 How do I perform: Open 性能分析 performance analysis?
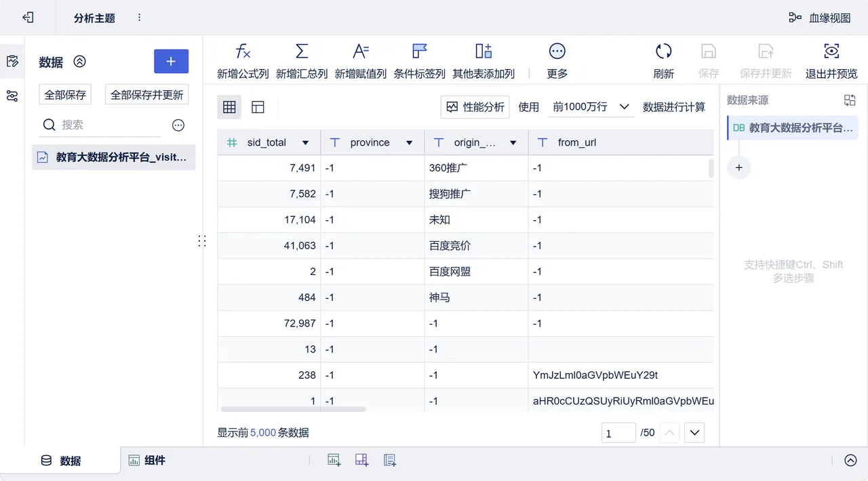[475, 107]
